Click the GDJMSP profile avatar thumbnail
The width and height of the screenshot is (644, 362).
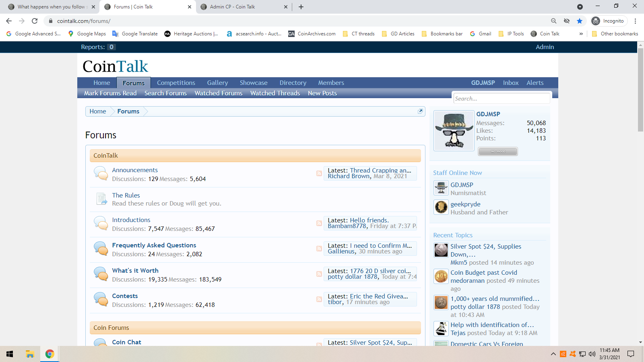point(454,131)
